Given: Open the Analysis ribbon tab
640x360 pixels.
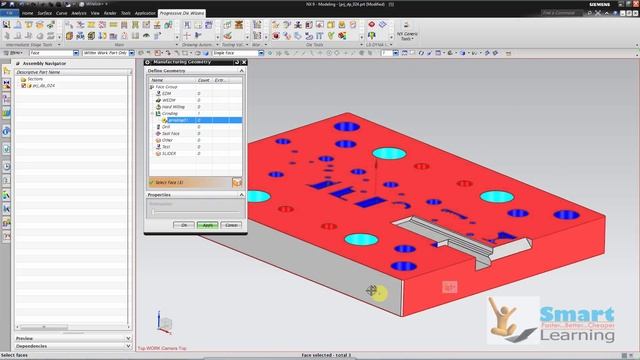Looking at the screenshot, I should point(79,13).
